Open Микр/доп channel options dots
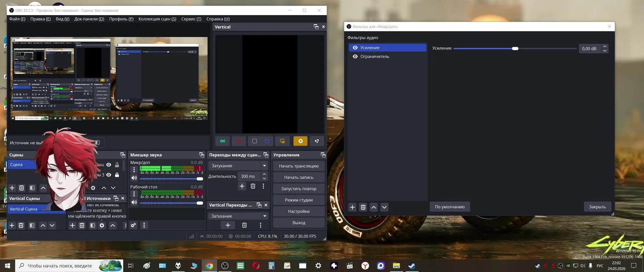Image resolution: width=644 pixels, height=272 pixels. (x=134, y=170)
